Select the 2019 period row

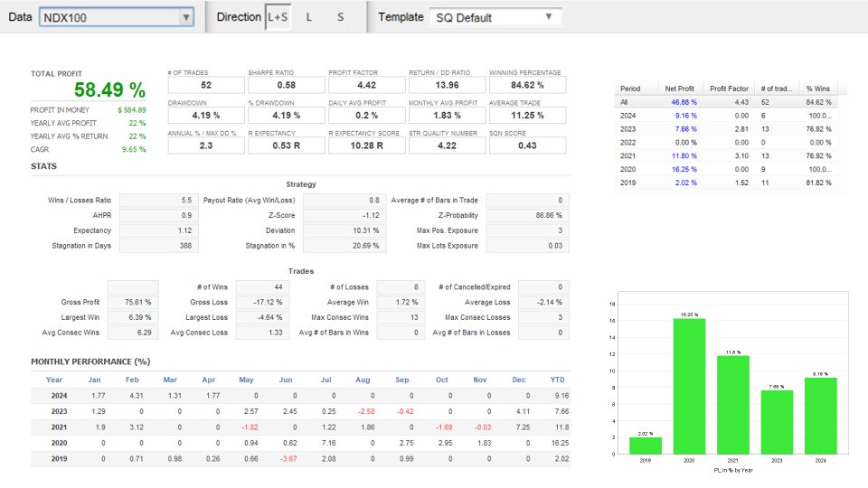[725, 183]
